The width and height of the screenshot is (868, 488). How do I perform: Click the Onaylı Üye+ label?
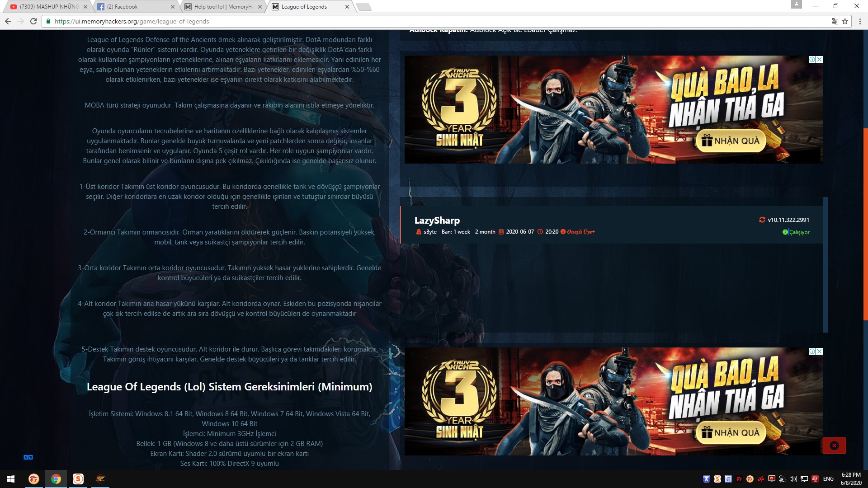point(581,232)
